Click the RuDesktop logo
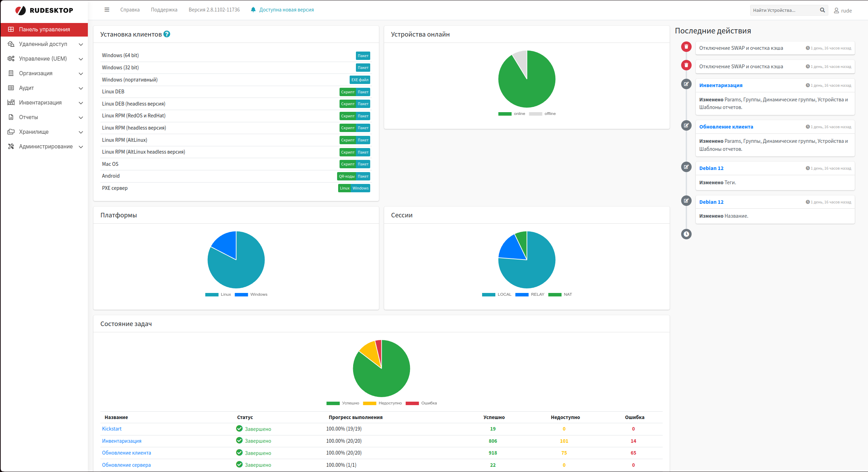The height and width of the screenshot is (472, 868). [x=44, y=10]
